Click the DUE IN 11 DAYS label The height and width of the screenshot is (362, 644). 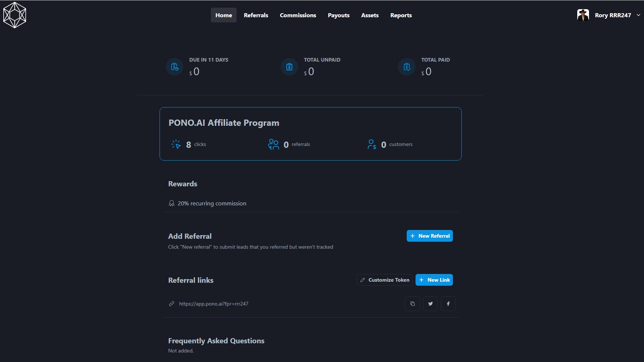[x=209, y=60]
